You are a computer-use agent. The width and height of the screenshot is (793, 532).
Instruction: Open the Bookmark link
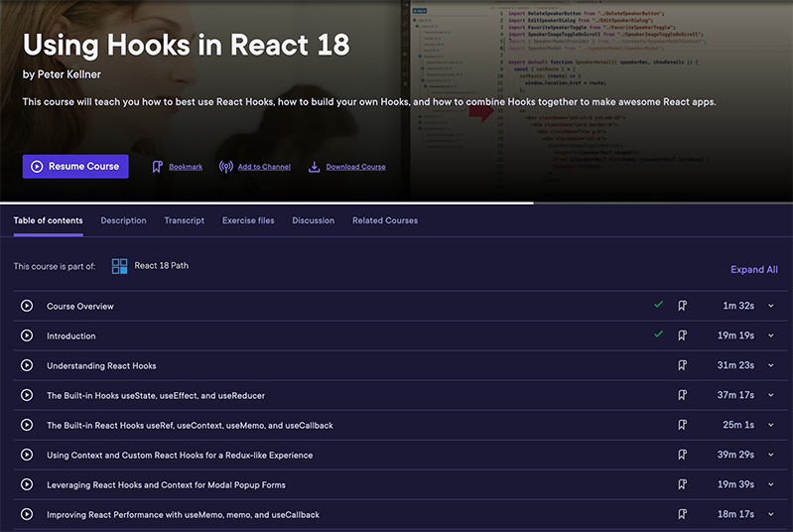click(x=186, y=167)
